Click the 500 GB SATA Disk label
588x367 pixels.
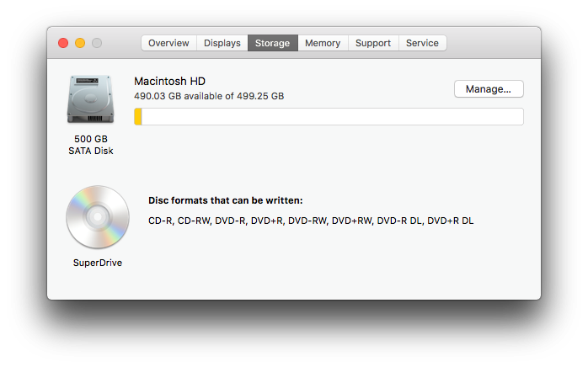91,145
